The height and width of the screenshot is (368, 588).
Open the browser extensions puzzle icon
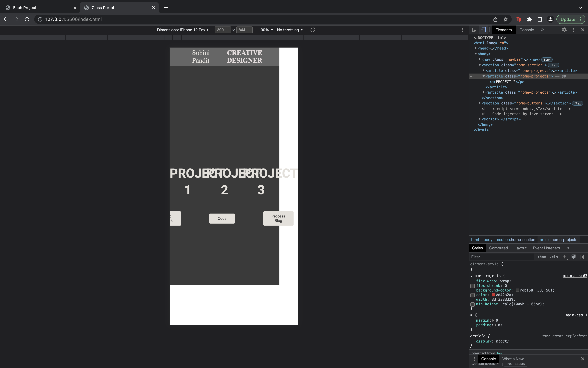pos(529,19)
